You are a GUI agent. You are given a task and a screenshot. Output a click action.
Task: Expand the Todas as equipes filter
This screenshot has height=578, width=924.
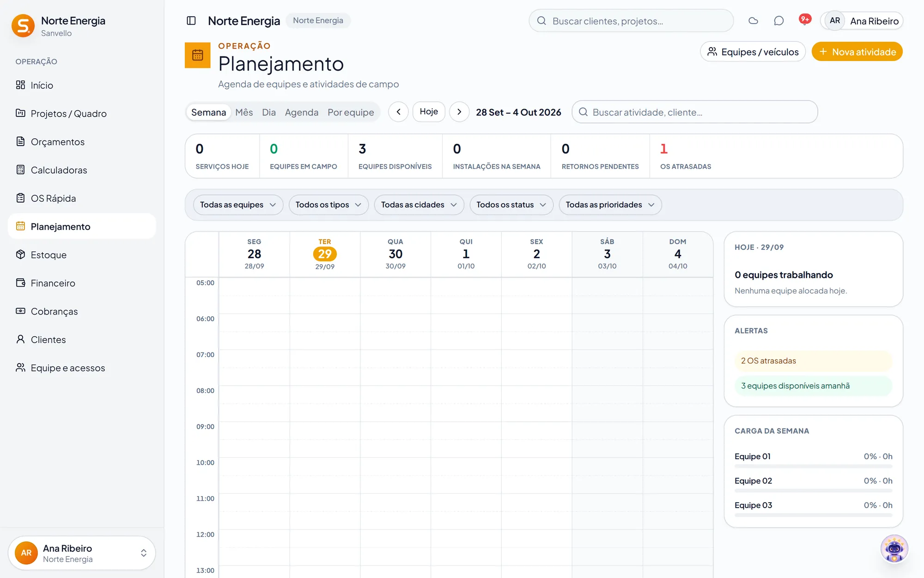pos(238,205)
